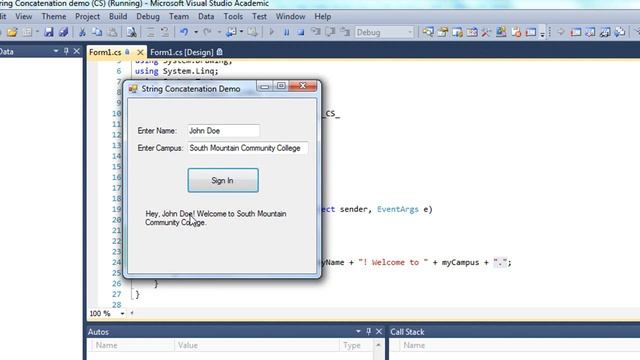
Task: Click the Name column in Call Stack
Action: click(414, 345)
